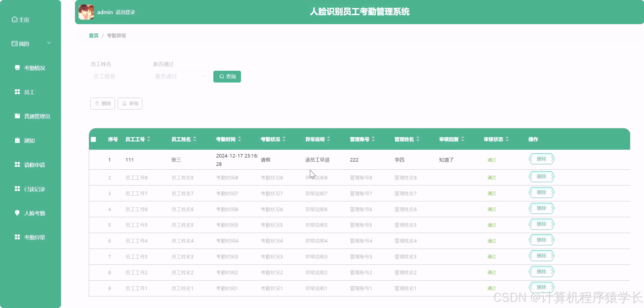
Task: Click 退出登录 in the top bar
Action: (125, 12)
